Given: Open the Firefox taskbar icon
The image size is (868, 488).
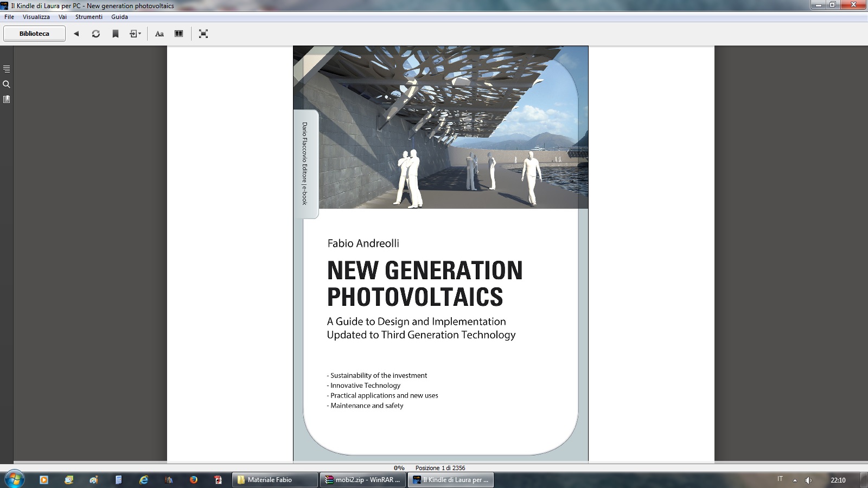Looking at the screenshot, I should tap(194, 480).
